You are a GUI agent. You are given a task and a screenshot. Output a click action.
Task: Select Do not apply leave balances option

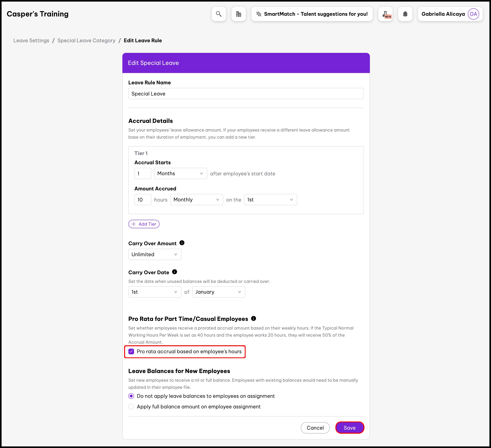[x=131, y=396]
